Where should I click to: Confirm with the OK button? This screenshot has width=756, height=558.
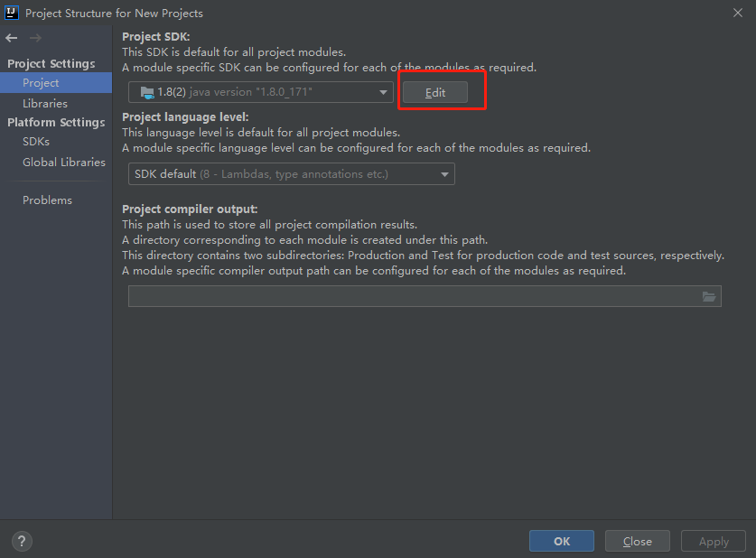(562, 541)
